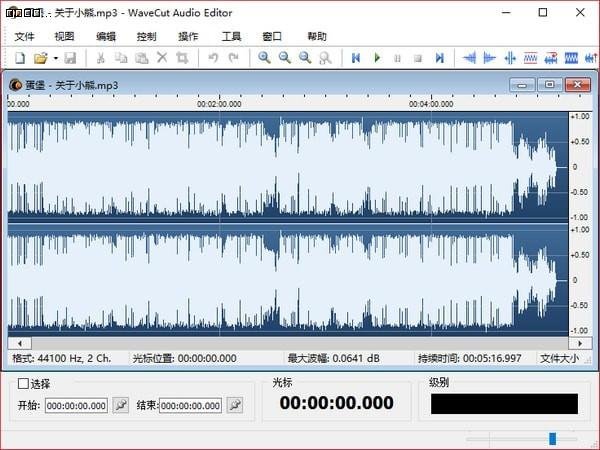Image resolution: width=600 pixels, height=450 pixels.
Task: Click the waveform icon with red arrow
Action: 551,58
